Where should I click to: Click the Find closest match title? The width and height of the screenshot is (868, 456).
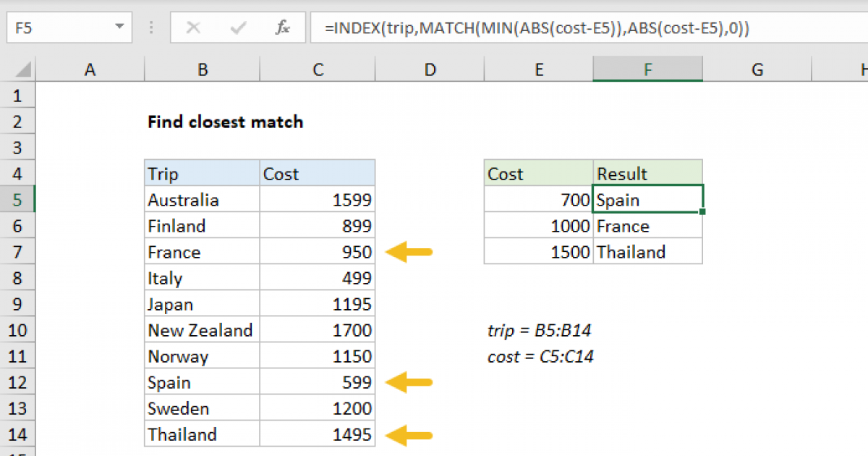225,122
